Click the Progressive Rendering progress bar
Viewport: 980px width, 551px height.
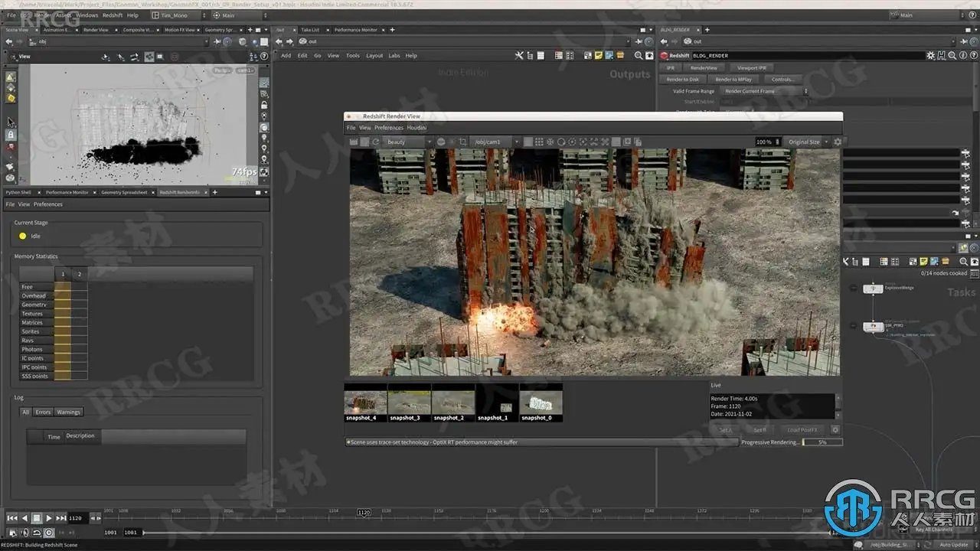[x=822, y=442]
